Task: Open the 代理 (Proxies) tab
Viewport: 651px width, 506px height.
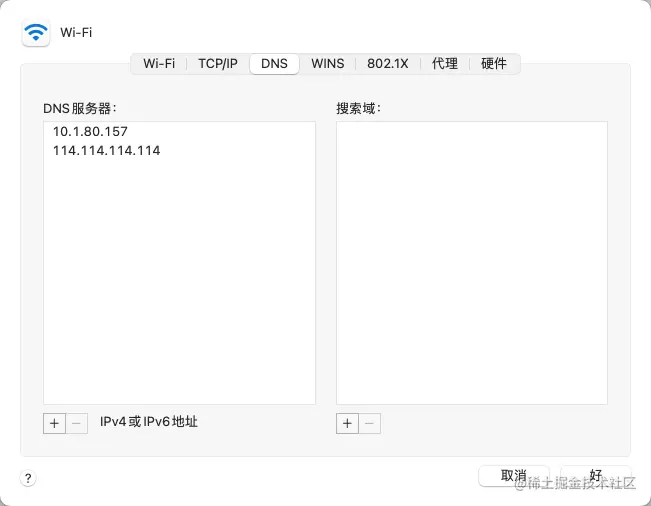Action: coord(445,64)
